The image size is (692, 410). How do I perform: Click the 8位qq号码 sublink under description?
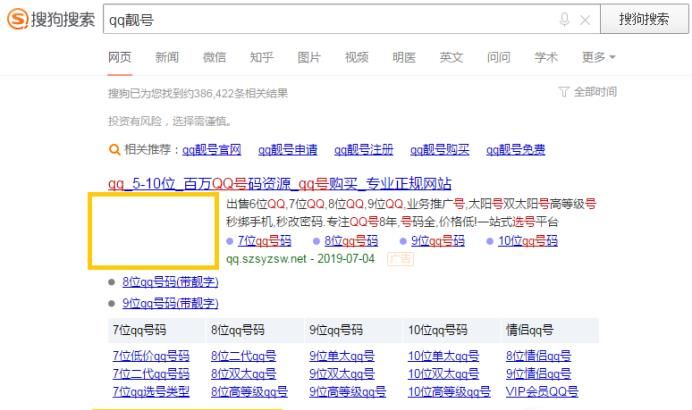351,241
